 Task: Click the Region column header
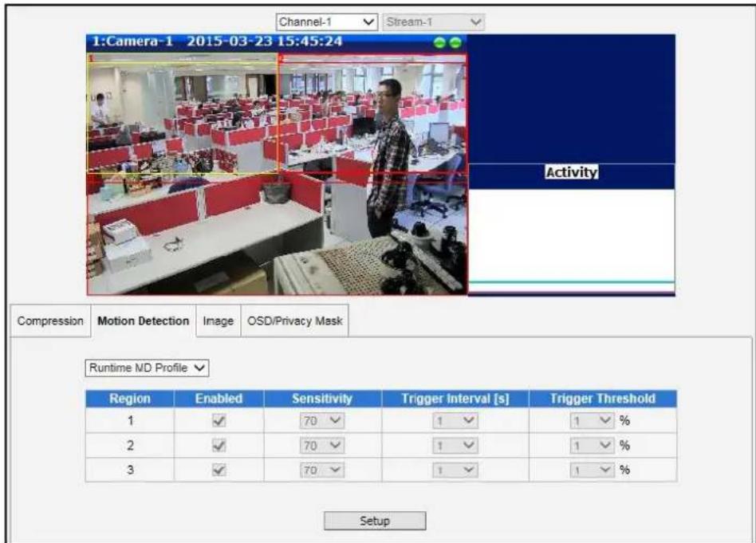pyautogui.click(x=130, y=399)
